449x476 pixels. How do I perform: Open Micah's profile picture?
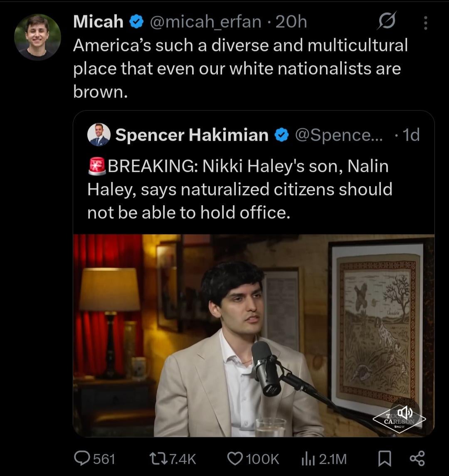37,37
